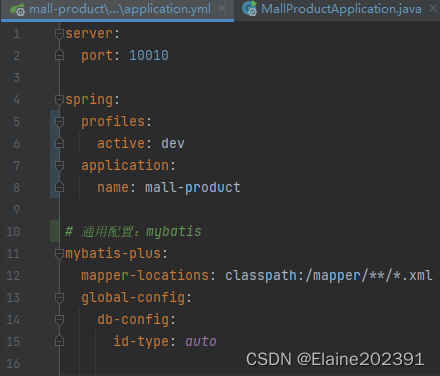Click the classpath:/mapper/**/*.xml value
This screenshot has height=376, width=440.
coord(329,276)
